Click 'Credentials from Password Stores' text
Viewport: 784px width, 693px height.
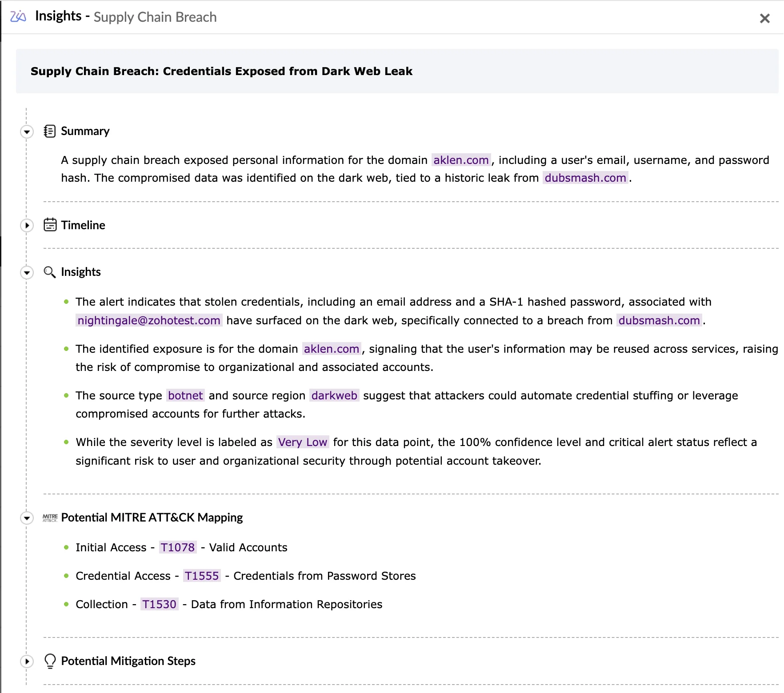[325, 576]
